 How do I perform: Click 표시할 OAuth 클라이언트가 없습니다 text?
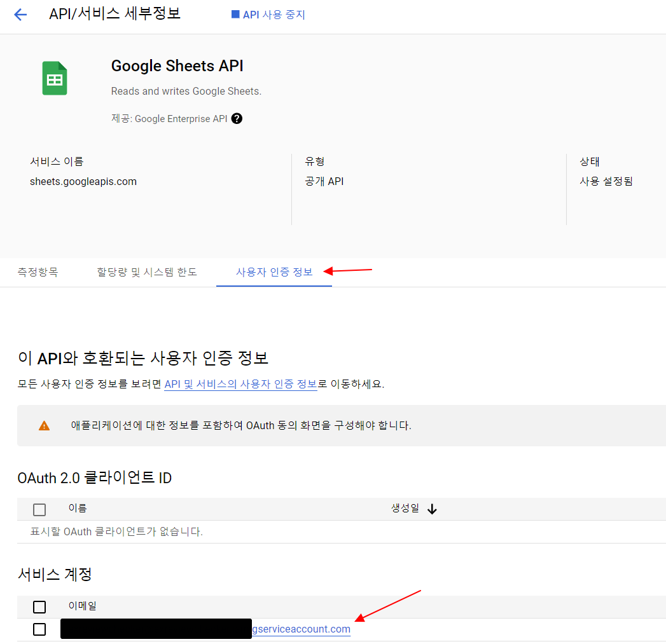116,531
